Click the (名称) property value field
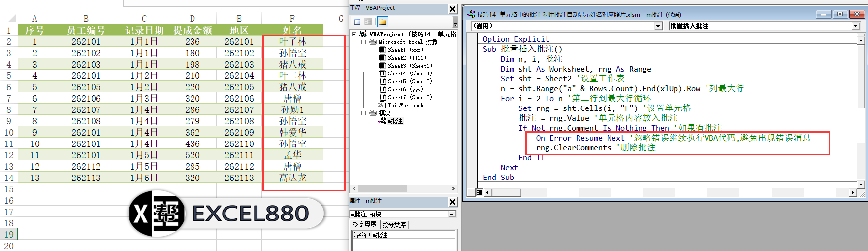Screen dimensions: 868x251 click(x=414, y=235)
